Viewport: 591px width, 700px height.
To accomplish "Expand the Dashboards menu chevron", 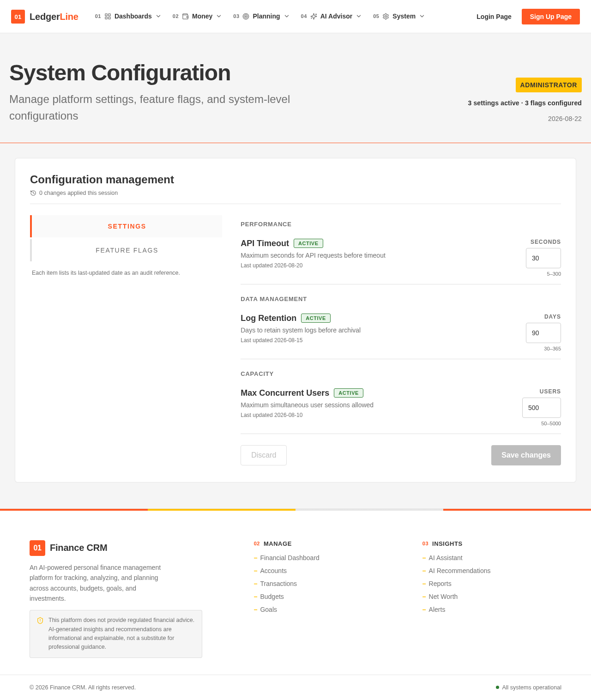I will (158, 16).
